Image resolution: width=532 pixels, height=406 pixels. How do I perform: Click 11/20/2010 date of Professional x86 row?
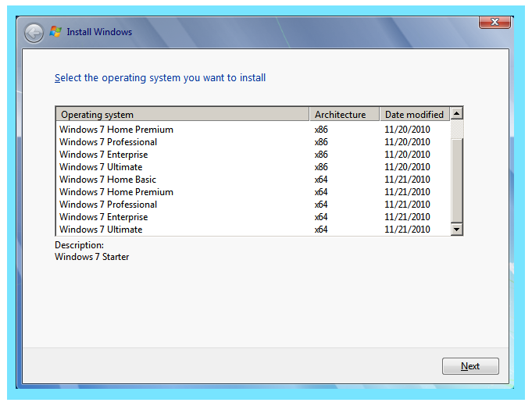pyautogui.click(x=407, y=142)
